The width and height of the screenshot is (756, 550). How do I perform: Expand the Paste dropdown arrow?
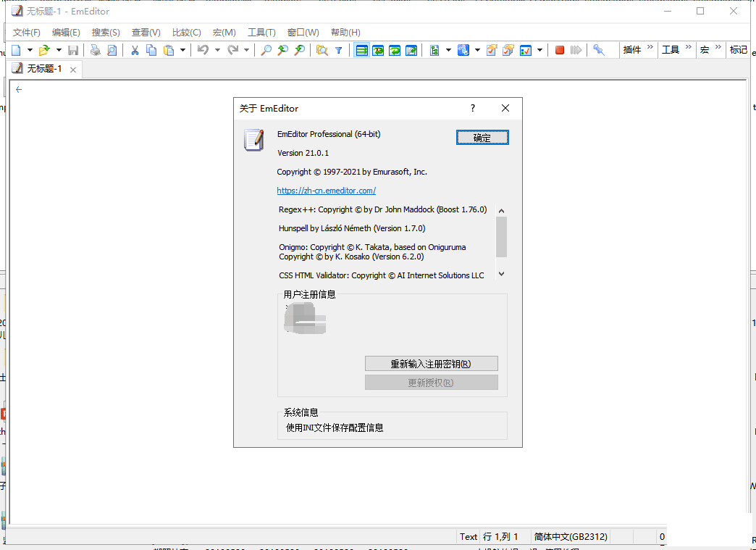[x=182, y=50]
